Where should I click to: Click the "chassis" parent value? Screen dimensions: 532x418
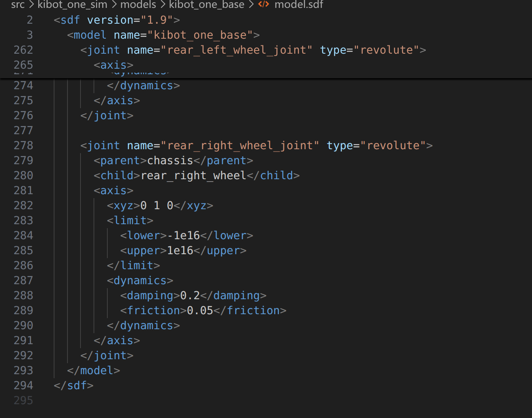pyautogui.click(x=170, y=161)
